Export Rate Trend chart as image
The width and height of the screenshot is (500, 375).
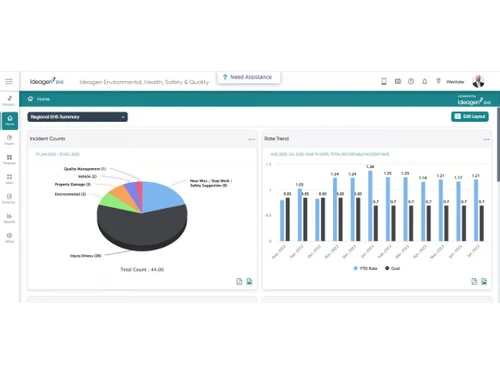coord(484,282)
